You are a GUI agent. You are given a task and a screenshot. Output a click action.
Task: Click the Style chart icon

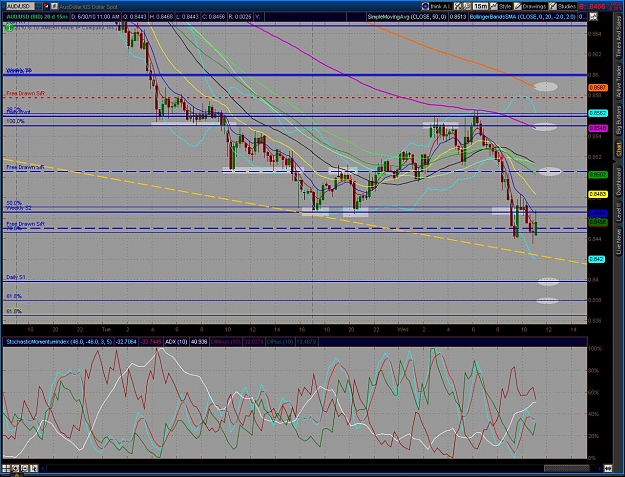(x=494, y=6)
